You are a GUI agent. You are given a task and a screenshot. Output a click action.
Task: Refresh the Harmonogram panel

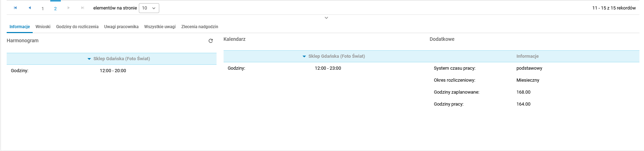click(x=211, y=41)
